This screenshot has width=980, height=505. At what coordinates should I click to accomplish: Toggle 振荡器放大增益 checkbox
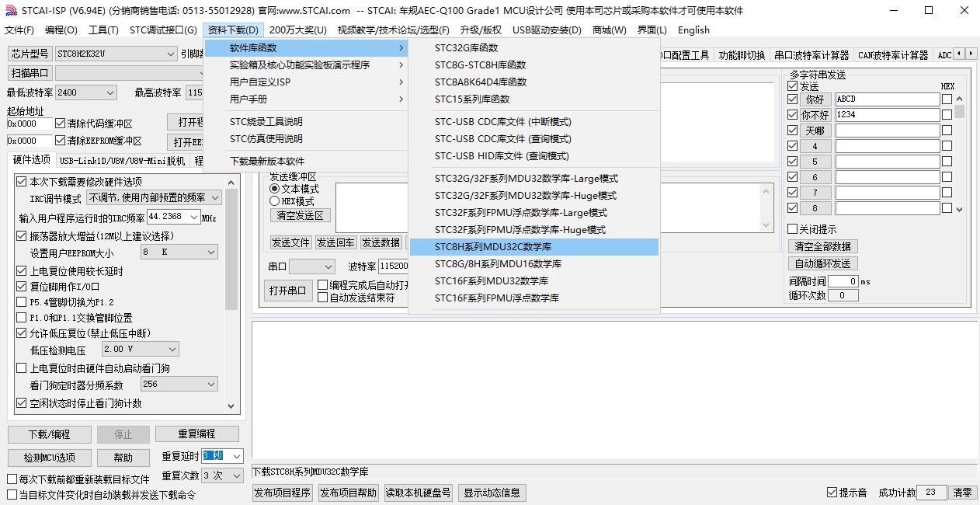(x=22, y=236)
